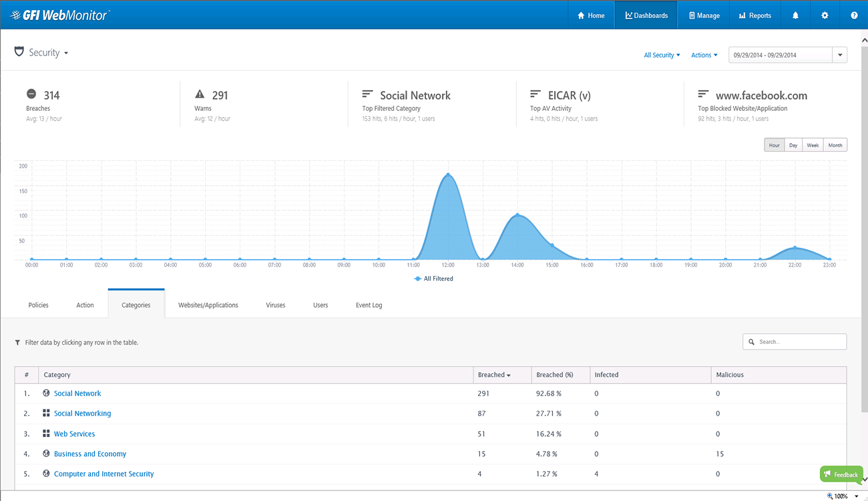Image resolution: width=868 pixels, height=501 pixels.
Task: Open the notifications bell icon
Action: [x=795, y=15]
